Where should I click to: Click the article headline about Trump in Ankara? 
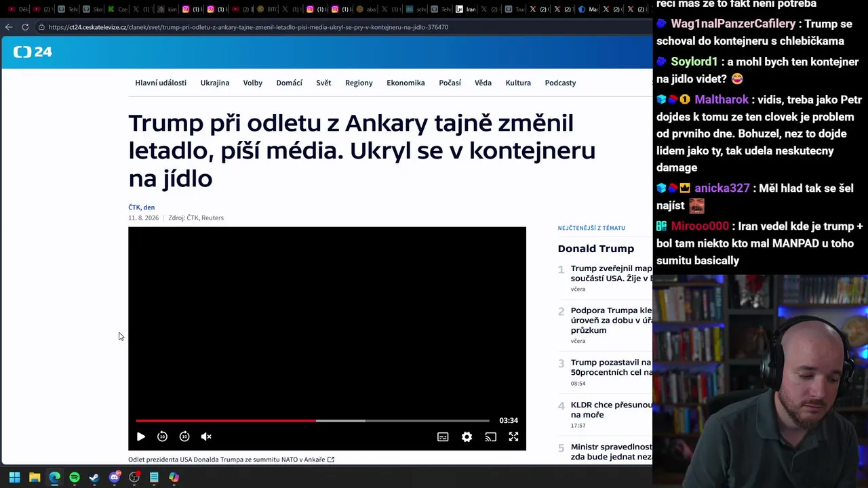(x=362, y=150)
